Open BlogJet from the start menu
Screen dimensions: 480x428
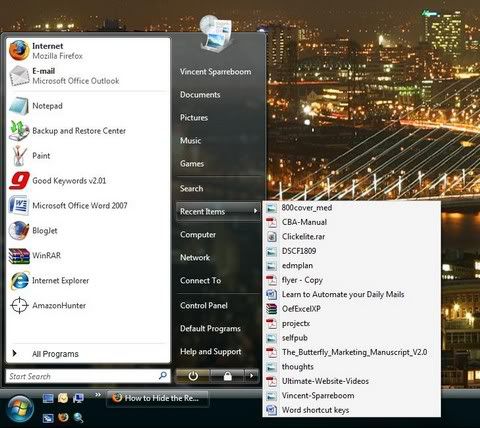(88, 231)
